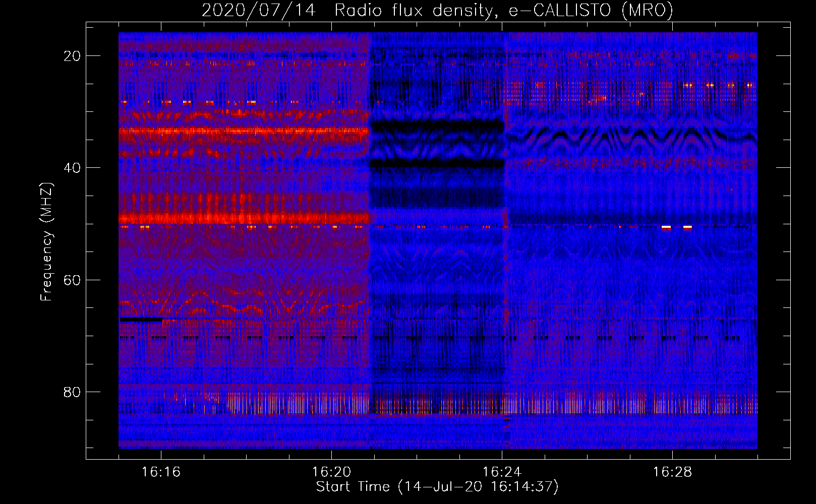Click the '16:28' time tick label
Screen dimensions: 816x504
tap(673, 472)
